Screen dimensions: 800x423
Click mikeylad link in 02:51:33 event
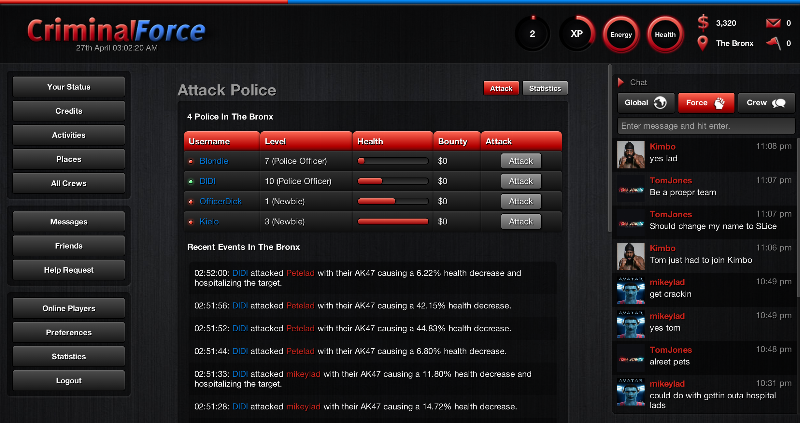[303, 374]
